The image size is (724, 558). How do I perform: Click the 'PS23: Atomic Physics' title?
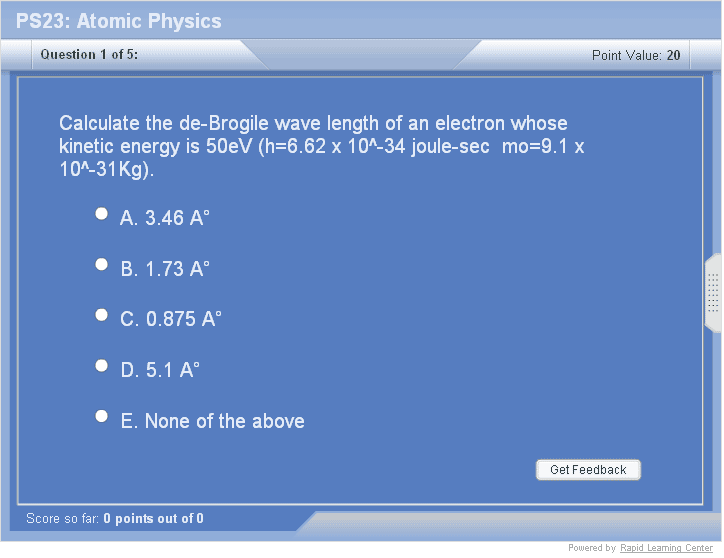pyautogui.click(x=119, y=21)
